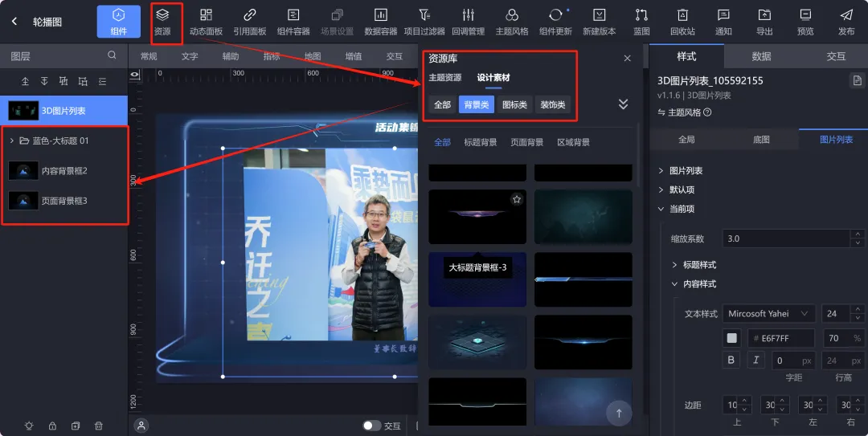Expand the 蓝色-大标题 01 folder
Image resolution: width=868 pixels, height=436 pixels.
pos(11,141)
